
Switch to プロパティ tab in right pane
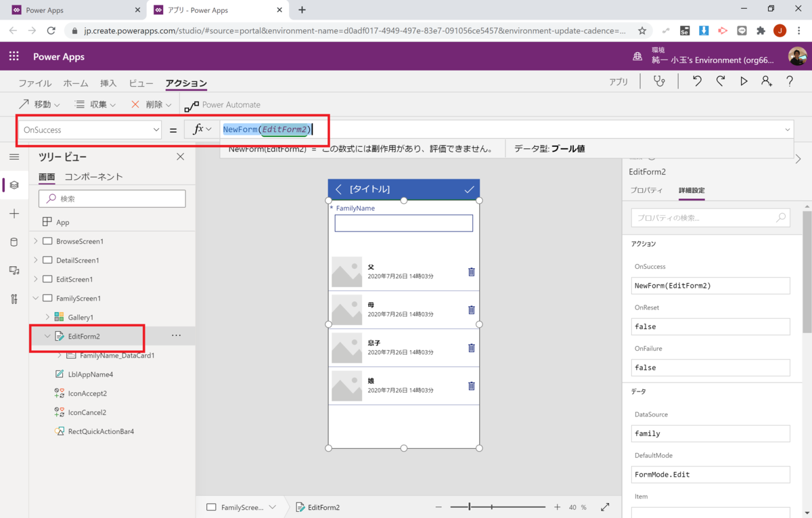point(646,190)
